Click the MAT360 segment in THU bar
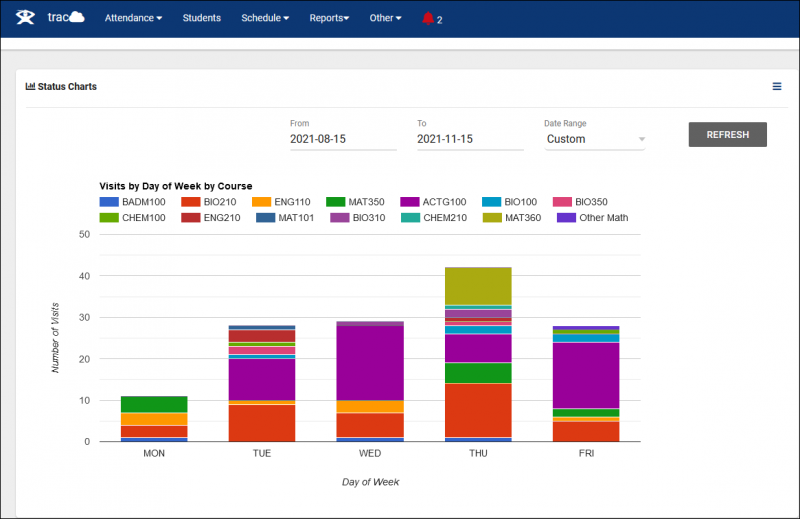 click(479, 286)
